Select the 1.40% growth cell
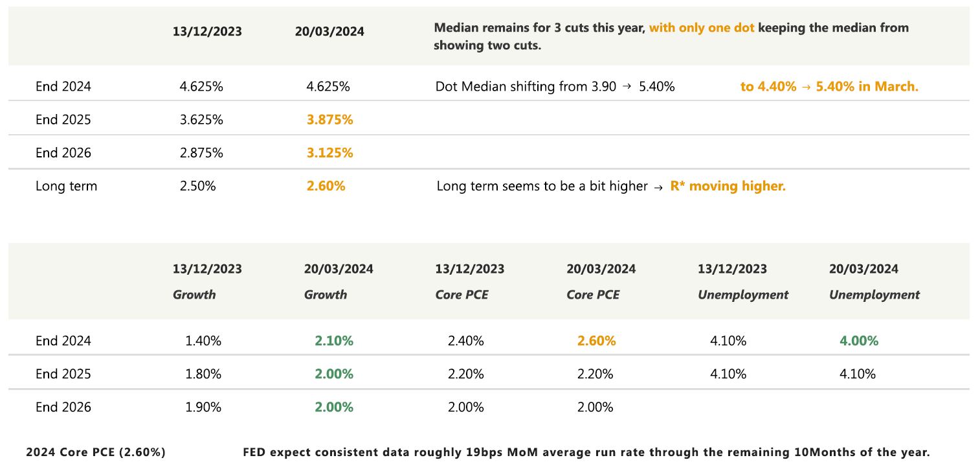The height and width of the screenshot is (471, 980). click(203, 341)
